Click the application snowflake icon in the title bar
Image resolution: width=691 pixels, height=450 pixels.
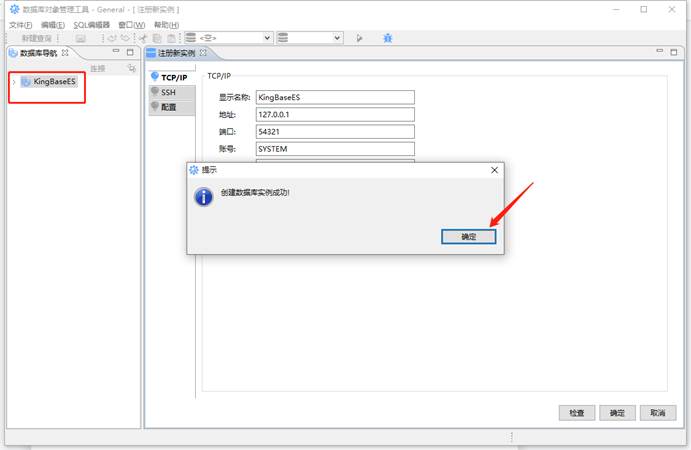click(x=15, y=9)
